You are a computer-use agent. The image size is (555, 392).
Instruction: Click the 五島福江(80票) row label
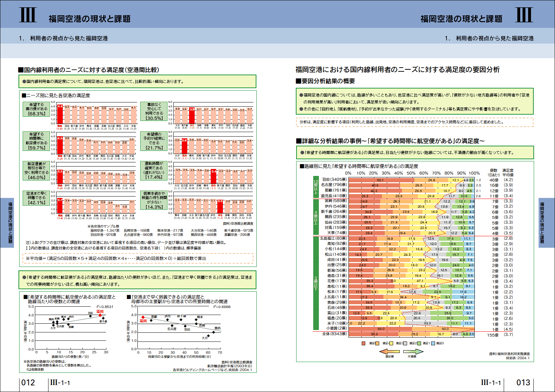333,238
